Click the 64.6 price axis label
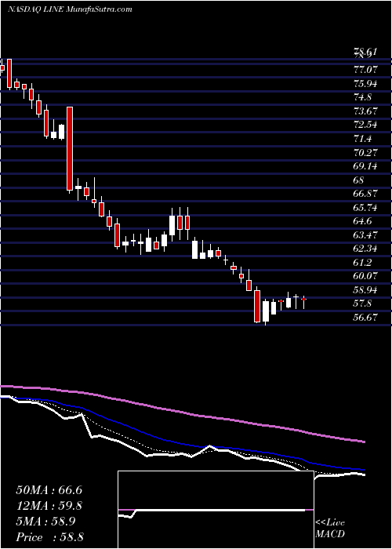 point(363,221)
